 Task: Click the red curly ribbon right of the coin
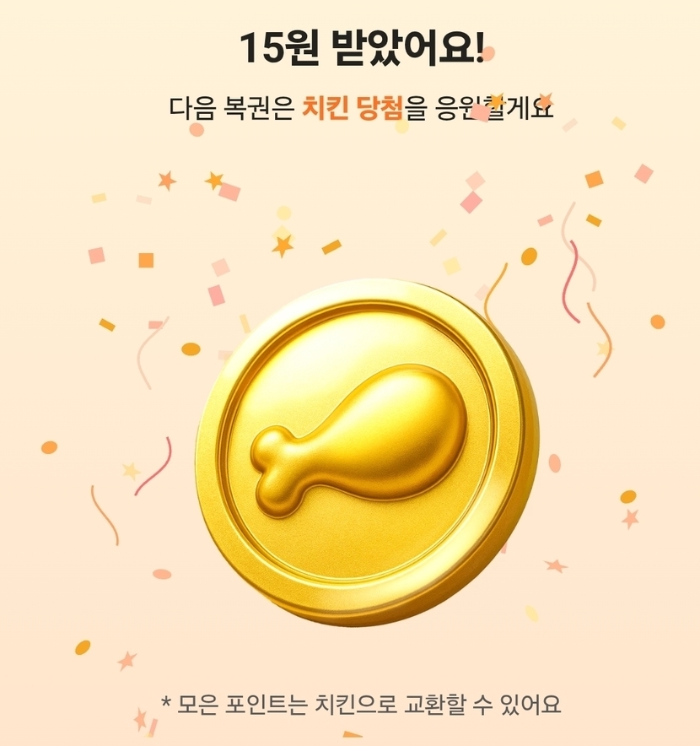571,282
